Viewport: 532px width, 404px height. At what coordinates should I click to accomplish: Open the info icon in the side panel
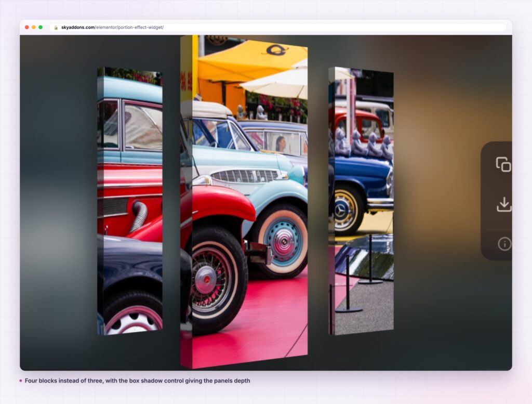pos(504,244)
